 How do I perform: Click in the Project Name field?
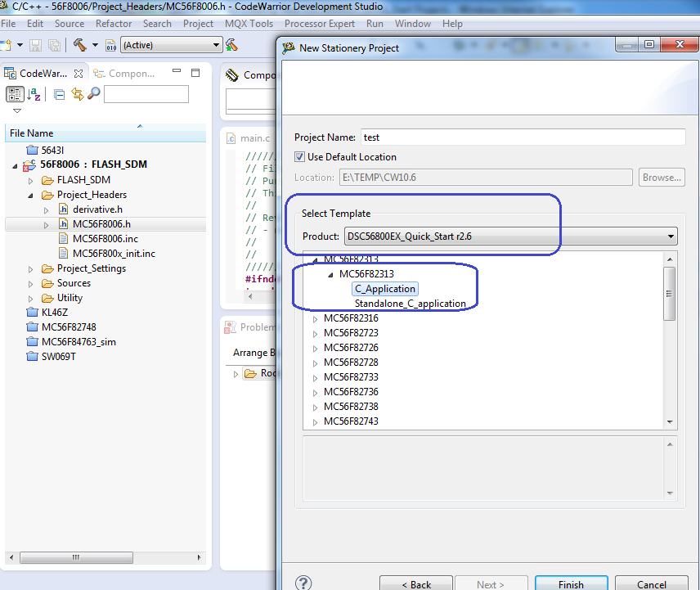[x=523, y=137]
